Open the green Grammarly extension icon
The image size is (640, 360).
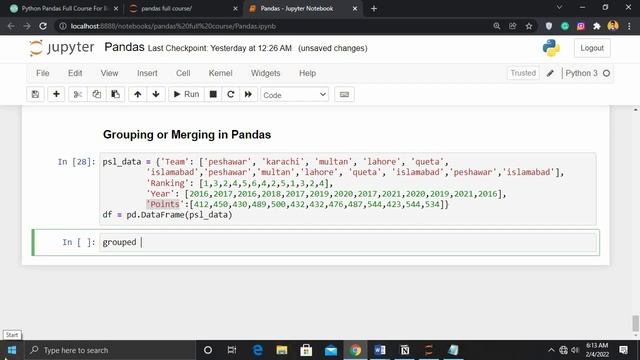[565, 26]
